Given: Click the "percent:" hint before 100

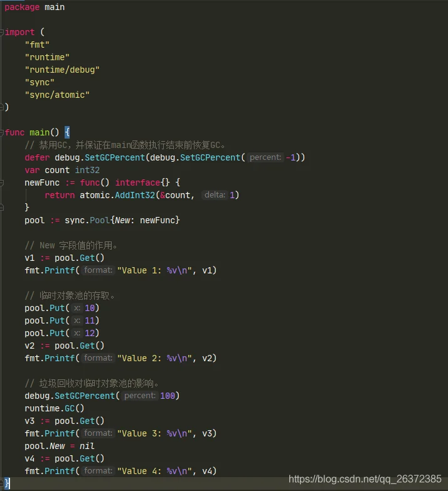Looking at the screenshot, I should 140,396.
